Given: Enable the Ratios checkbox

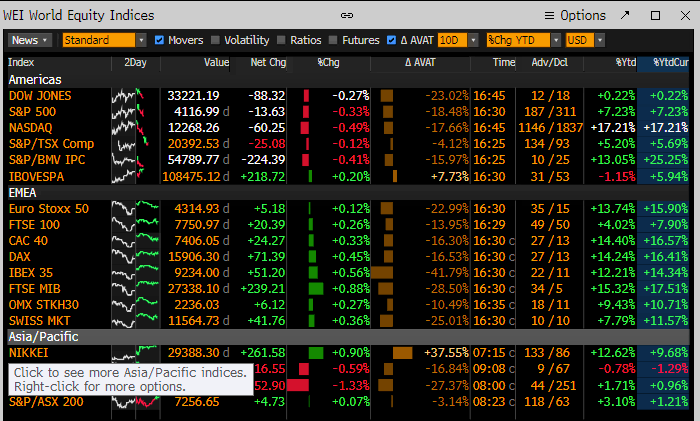Looking at the screenshot, I should tap(281, 40).
